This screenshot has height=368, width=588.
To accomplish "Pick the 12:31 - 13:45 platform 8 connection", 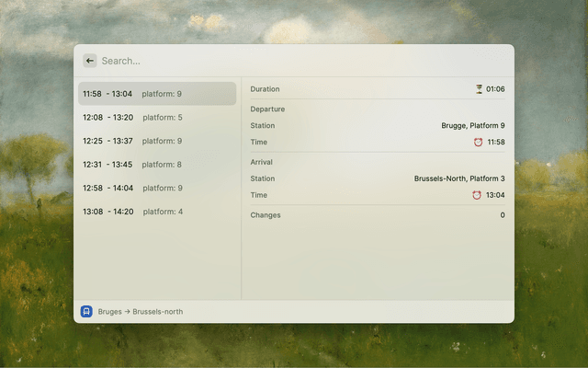I will [156, 165].
